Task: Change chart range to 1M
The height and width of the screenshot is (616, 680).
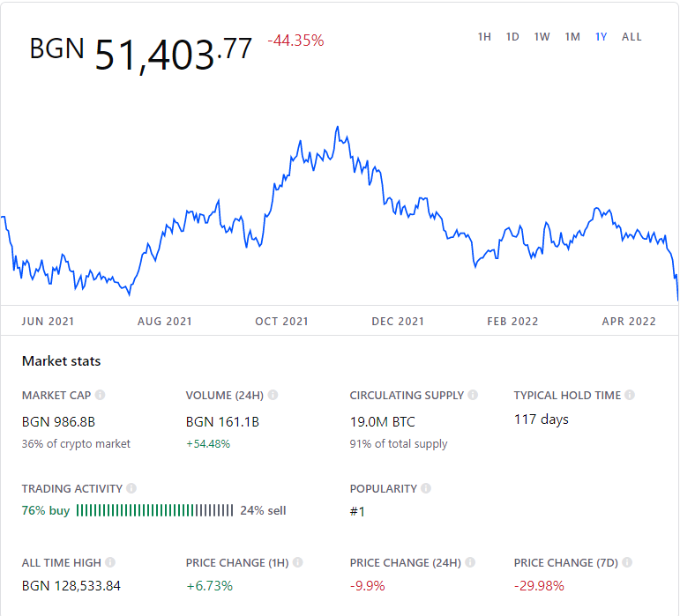Action: click(572, 37)
